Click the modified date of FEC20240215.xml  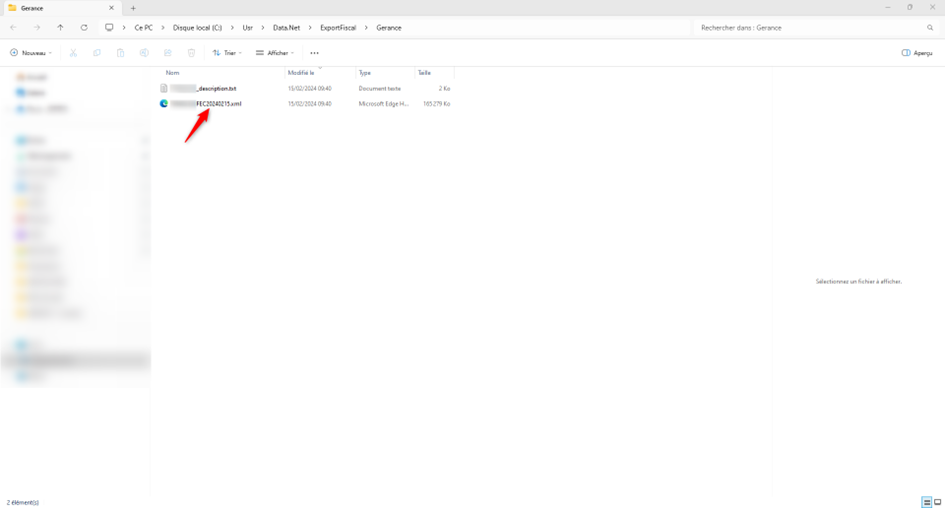coord(310,104)
